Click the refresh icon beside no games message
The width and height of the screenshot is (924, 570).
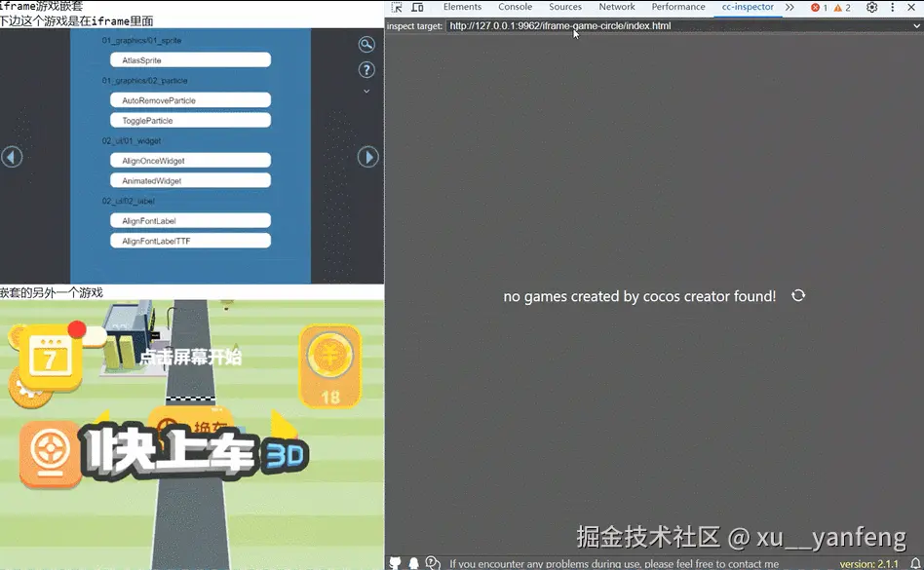coord(798,295)
